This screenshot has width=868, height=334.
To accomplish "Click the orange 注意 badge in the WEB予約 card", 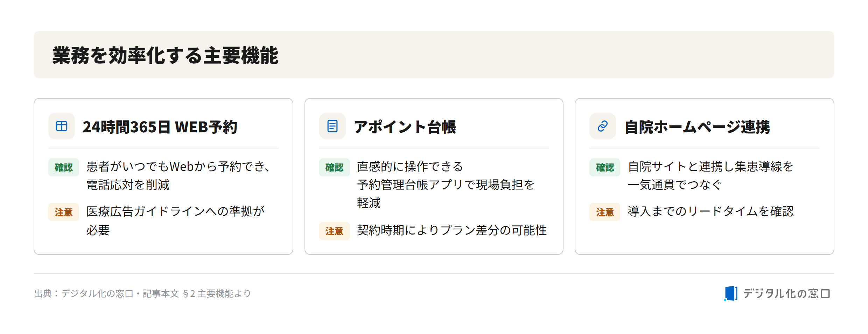I will point(64,212).
